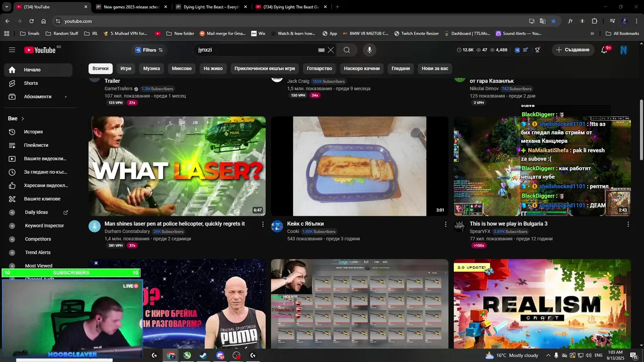Image resolution: width=644 pixels, height=362 pixels.
Task: Open the WHAT LASER? video thumbnail
Action: (177, 166)
